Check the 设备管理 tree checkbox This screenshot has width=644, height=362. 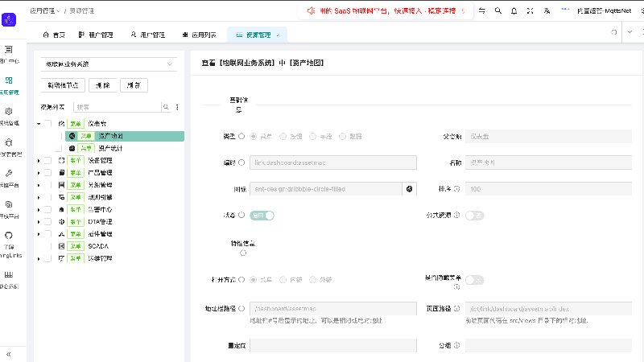(48, 160)
